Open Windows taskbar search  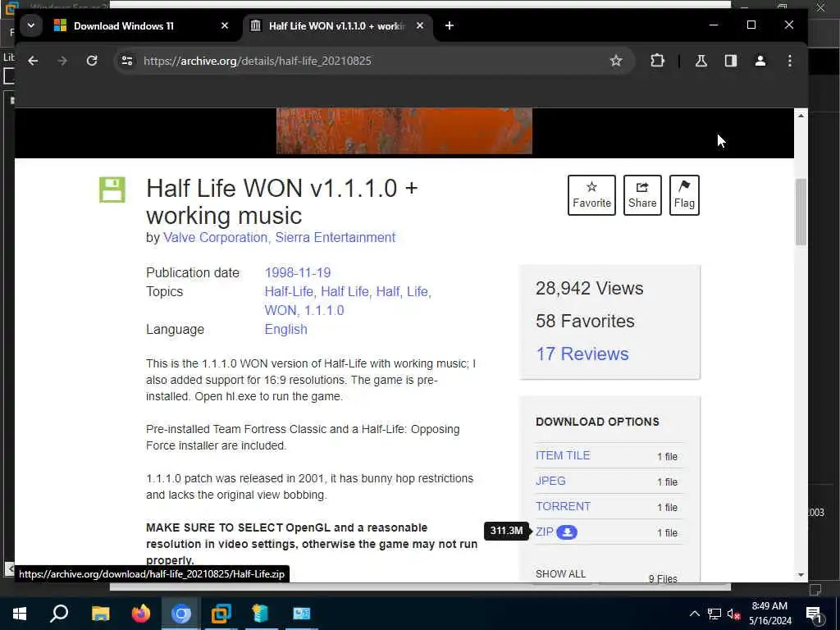pyautogui.click(x=59, y=614)
